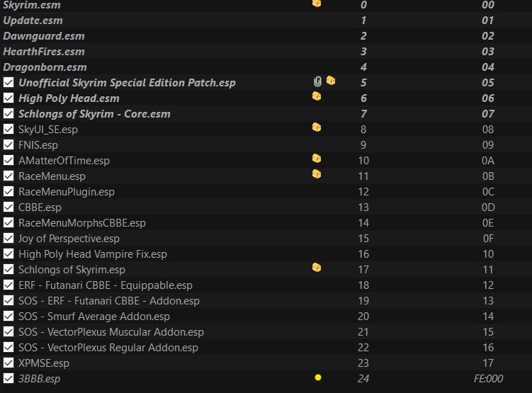Select the Skyrim.esm plugin name

pyautogui.click(x=32, y=5)
